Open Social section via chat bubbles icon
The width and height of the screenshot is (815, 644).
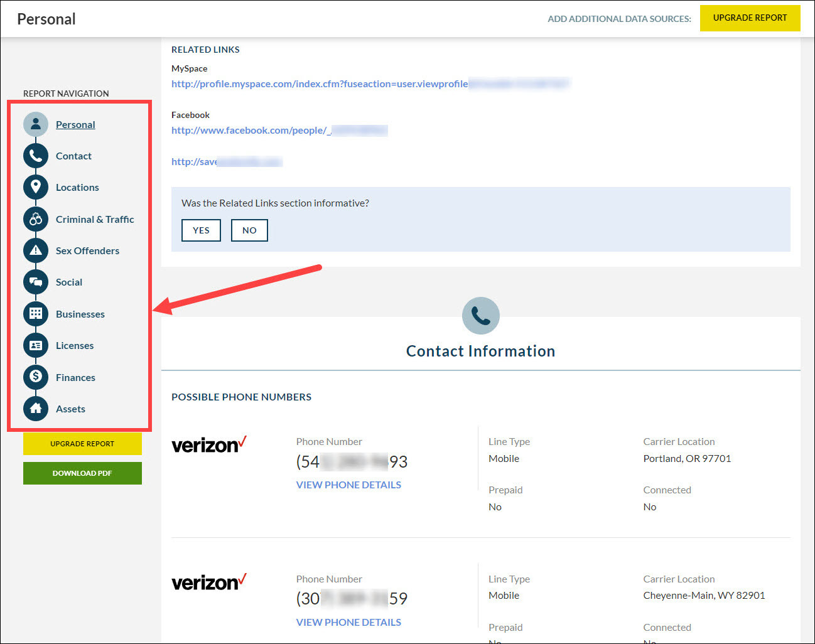(x=36, y=282)
